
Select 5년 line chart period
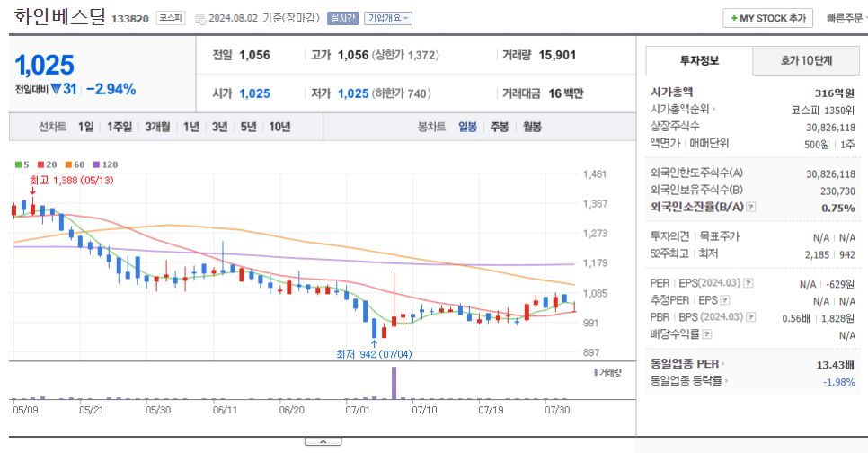(x=249, y=127)
